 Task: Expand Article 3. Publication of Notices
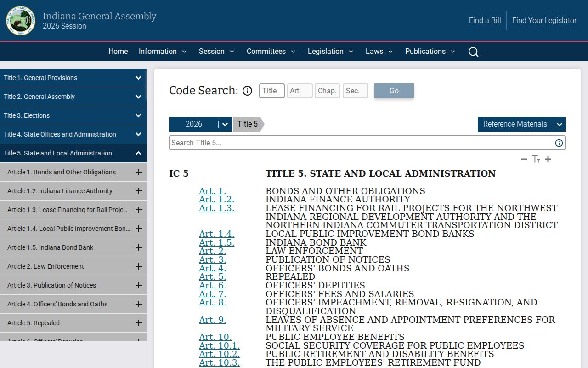(x=138, y=285)
